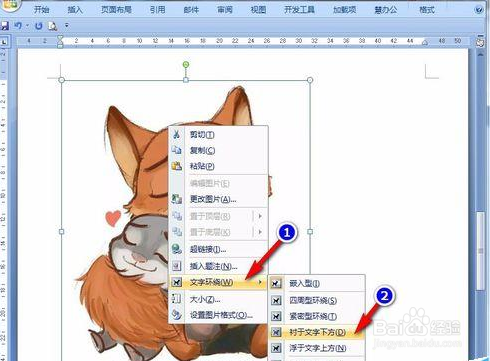490x361 pixels.
Task: Click the picture's top-right corner sizing handle
Action: [310, 80]
